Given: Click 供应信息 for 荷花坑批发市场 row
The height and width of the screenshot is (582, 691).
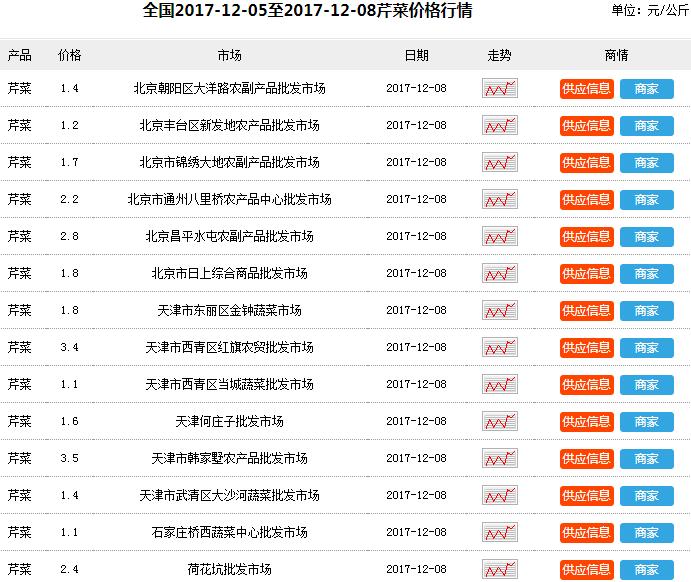Looking at the screenshot, I should 587,569.
